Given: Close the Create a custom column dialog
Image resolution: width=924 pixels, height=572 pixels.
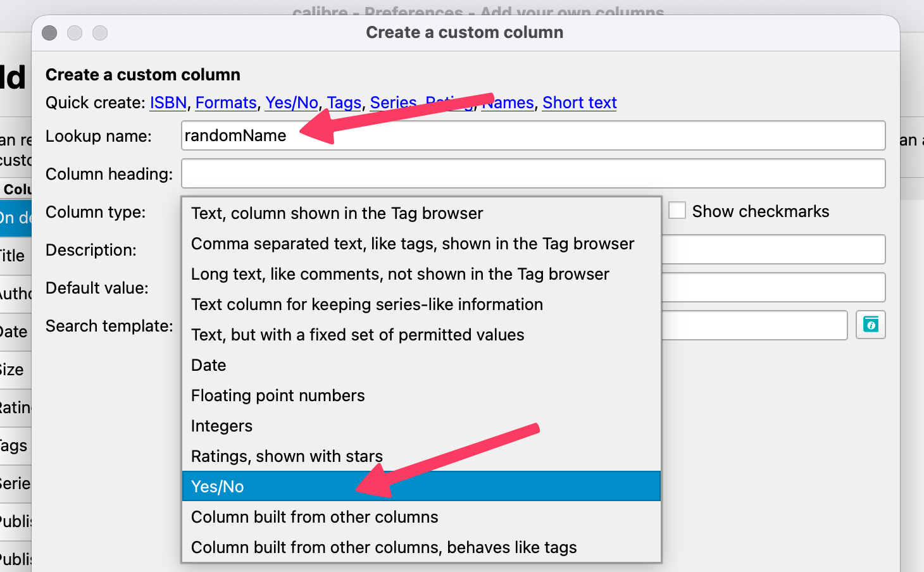Looking at the screenshot, I should pyautogui.click(x=49, y=32).
